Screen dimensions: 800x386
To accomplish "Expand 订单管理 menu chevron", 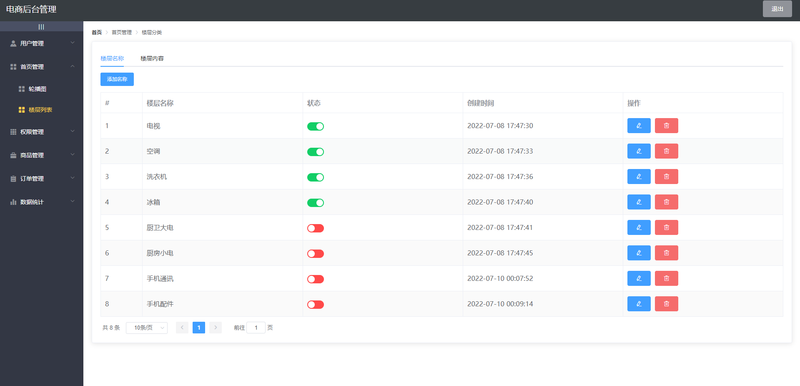I will (x=72, y=178).
